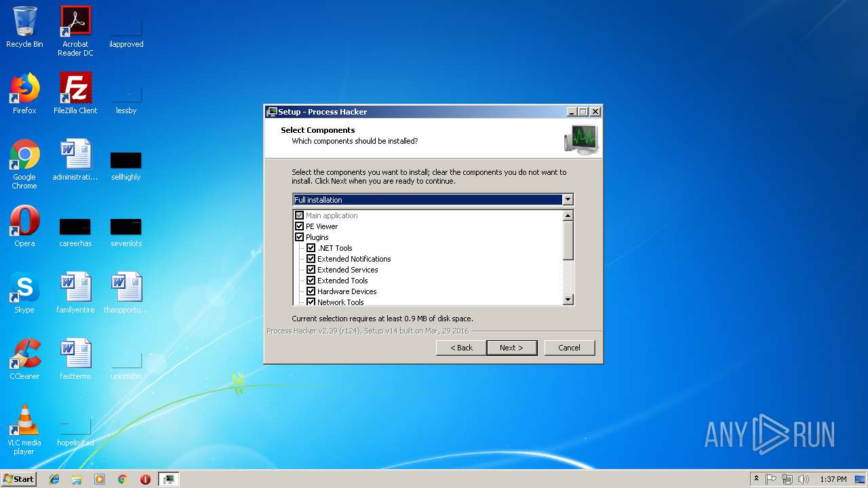Uncheck Hardware Devices plugin

pos(311,291)
